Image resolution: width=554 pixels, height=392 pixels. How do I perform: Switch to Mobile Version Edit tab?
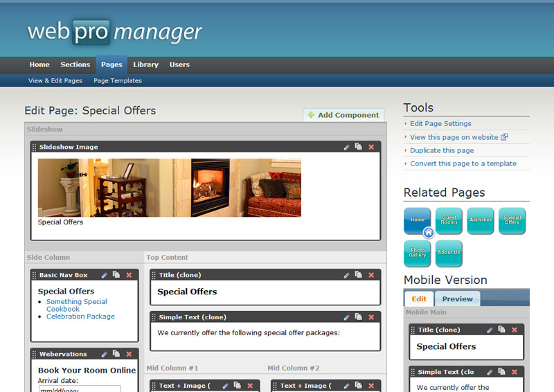[419, 299]
